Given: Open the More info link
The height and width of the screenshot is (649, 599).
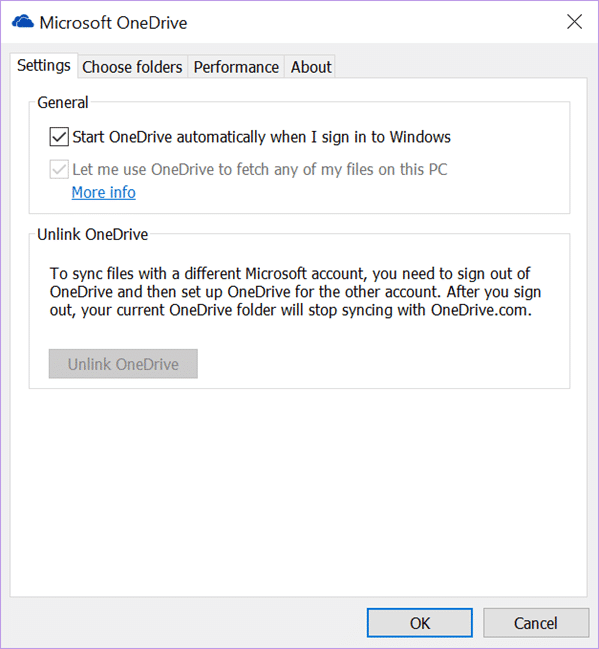Looking at the screenshot, I should point(103,192).
